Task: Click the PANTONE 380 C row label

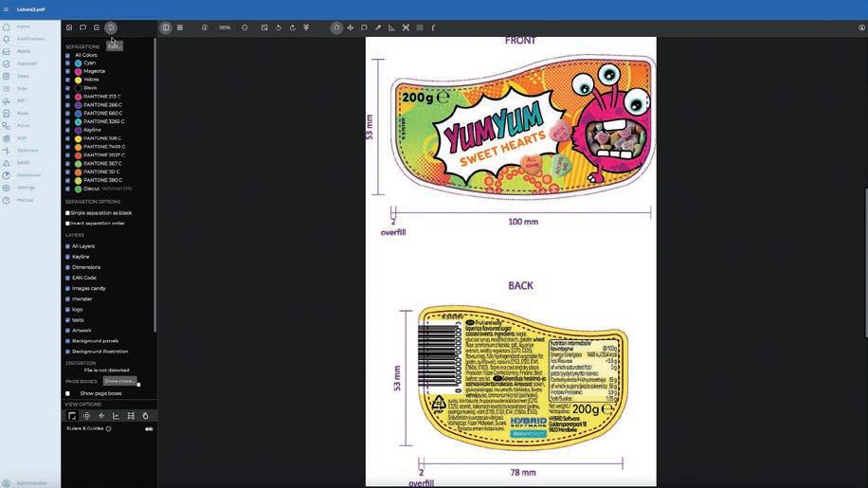Action: pyautogui.click(x=103, y=180)
